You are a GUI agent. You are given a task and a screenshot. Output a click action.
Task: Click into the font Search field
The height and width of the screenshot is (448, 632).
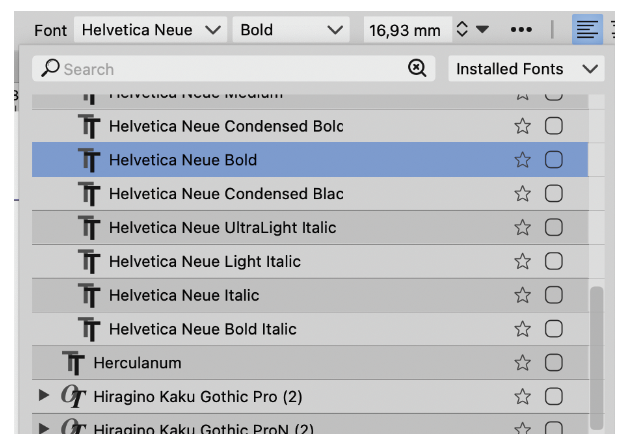coord(233,69)
